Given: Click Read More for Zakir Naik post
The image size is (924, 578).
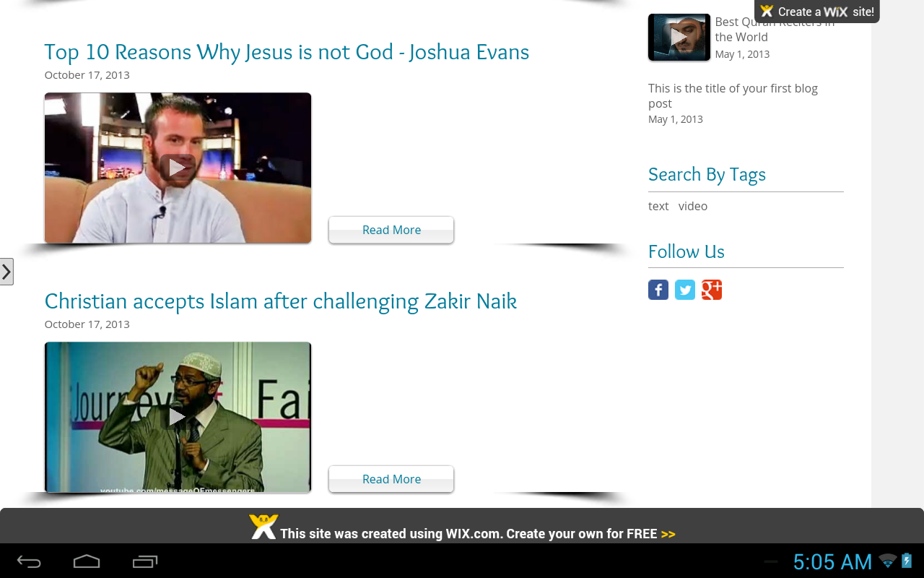Looking at the screenshot, I should 391,479.
